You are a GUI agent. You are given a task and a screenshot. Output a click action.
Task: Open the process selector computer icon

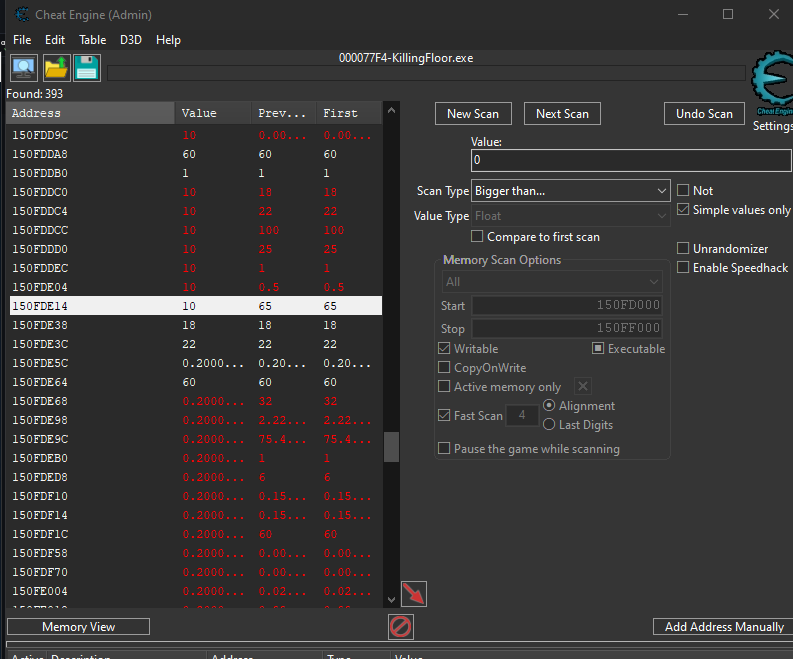pyautogui.click(x=24, y=68)
